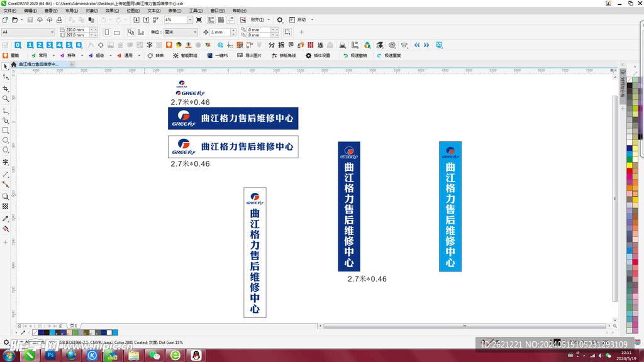Image resolution: width=644 pixels, height=362 pixels.
Task: Expand the 超级 plugin dropdown arrow
Action: (x=111, y=55)
